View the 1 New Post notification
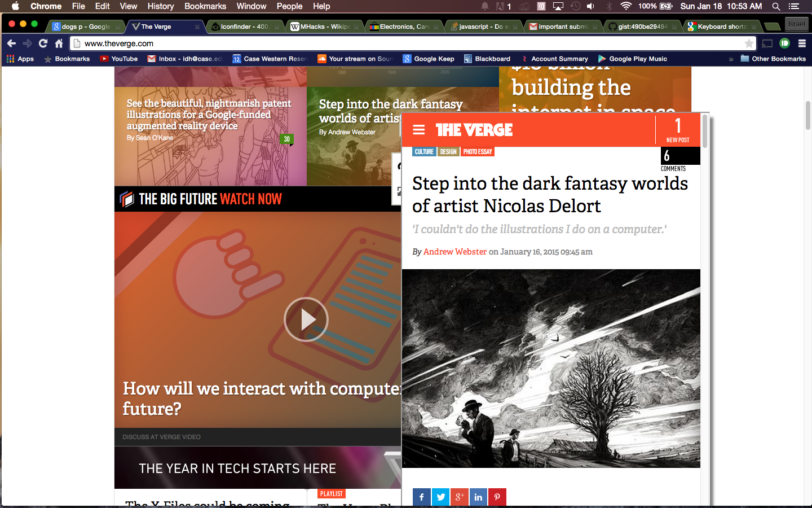 pyautogui.click(x=678, y=130)
